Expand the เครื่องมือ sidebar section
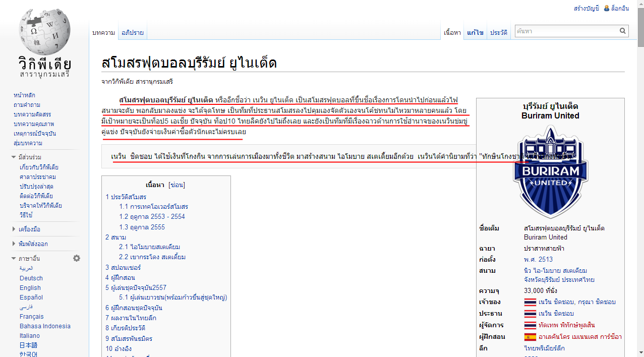The image size is (644, 357). 29,229
